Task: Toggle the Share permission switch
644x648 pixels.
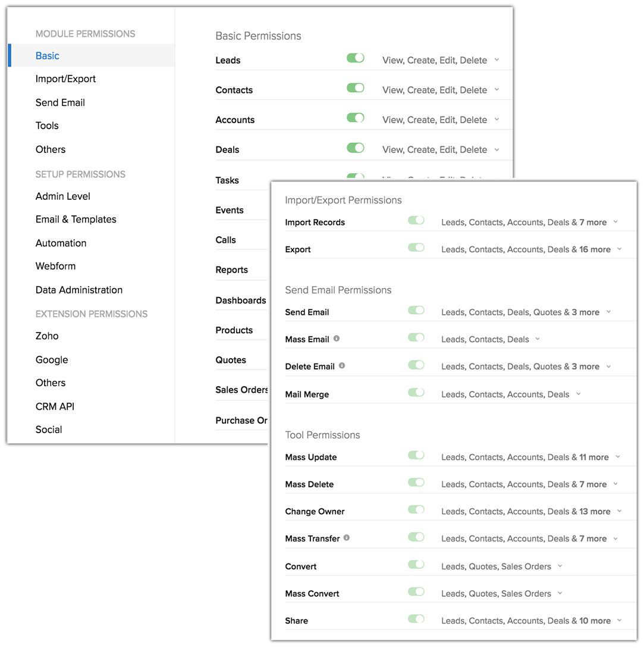Action: pos(416,619)
